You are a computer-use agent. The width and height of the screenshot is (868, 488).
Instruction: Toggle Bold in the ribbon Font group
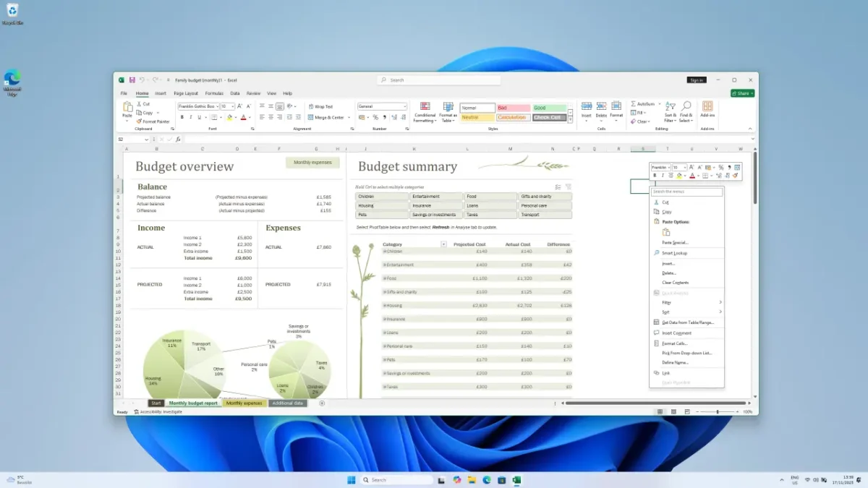pyautogui.click(x=182, y=117)
